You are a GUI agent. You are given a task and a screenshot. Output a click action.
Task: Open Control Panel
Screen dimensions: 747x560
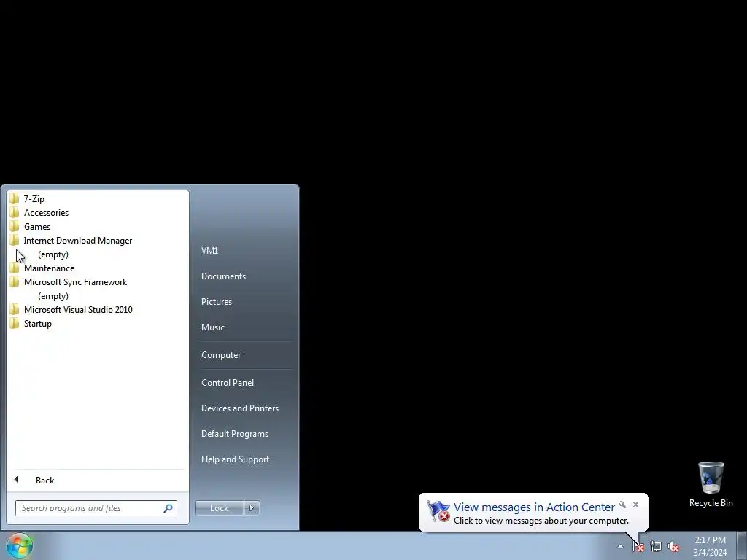228,382
